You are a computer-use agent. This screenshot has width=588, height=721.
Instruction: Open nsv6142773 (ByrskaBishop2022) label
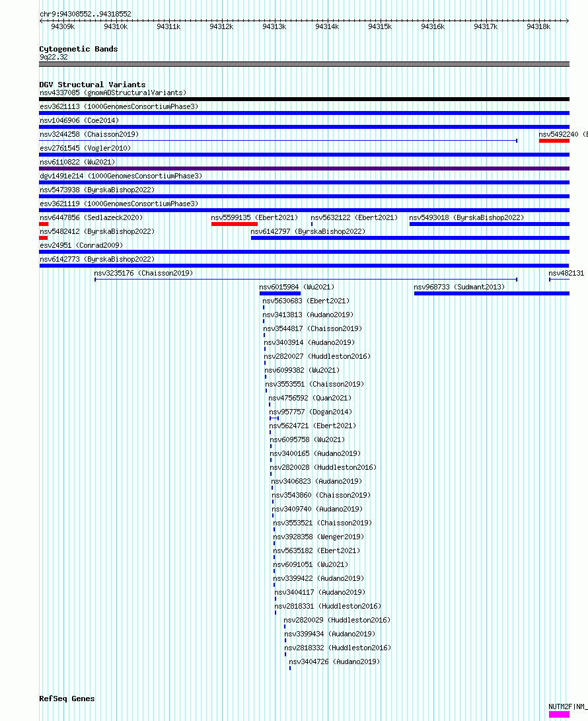[x=97, y=259]
